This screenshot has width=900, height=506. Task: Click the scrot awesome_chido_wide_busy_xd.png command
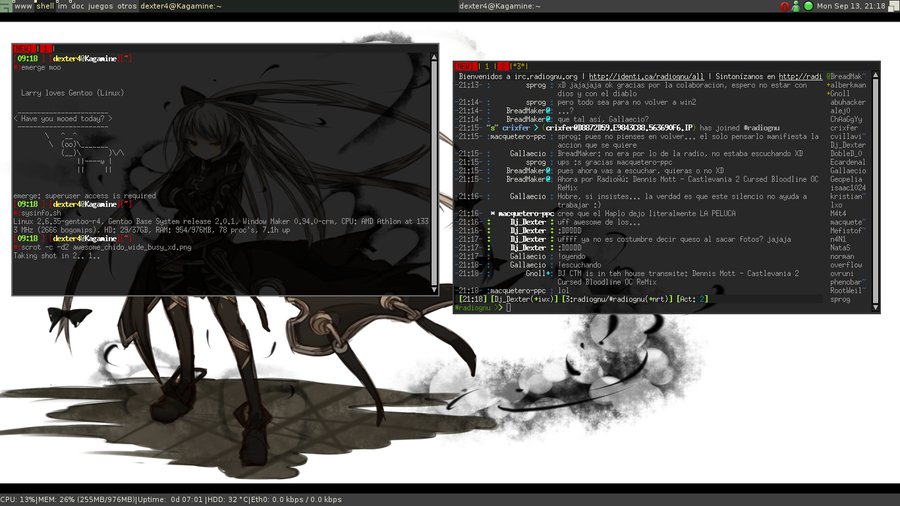click(103, 247)
